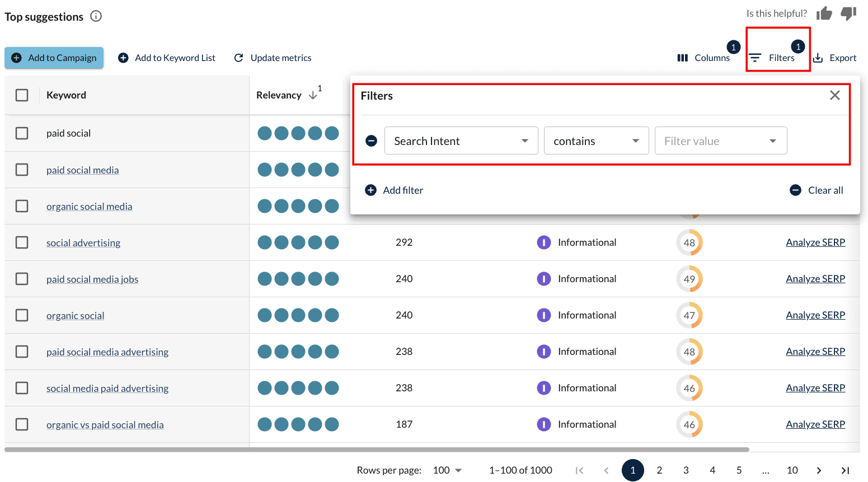Go to the next results page

(819, 470)
